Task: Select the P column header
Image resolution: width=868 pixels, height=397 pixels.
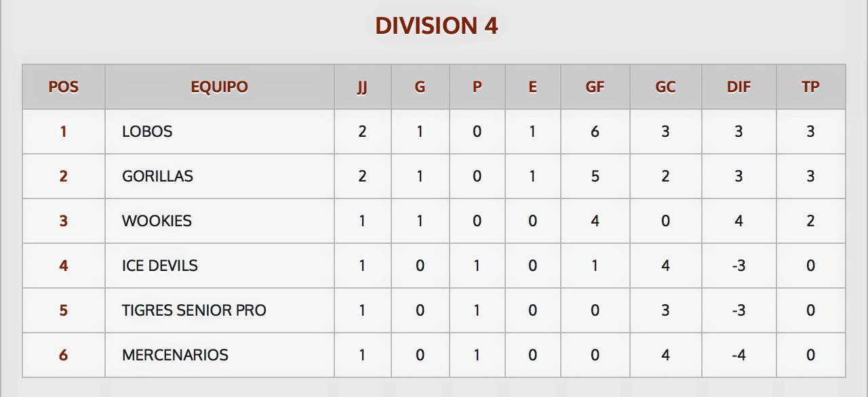Action: click(477, 87)
